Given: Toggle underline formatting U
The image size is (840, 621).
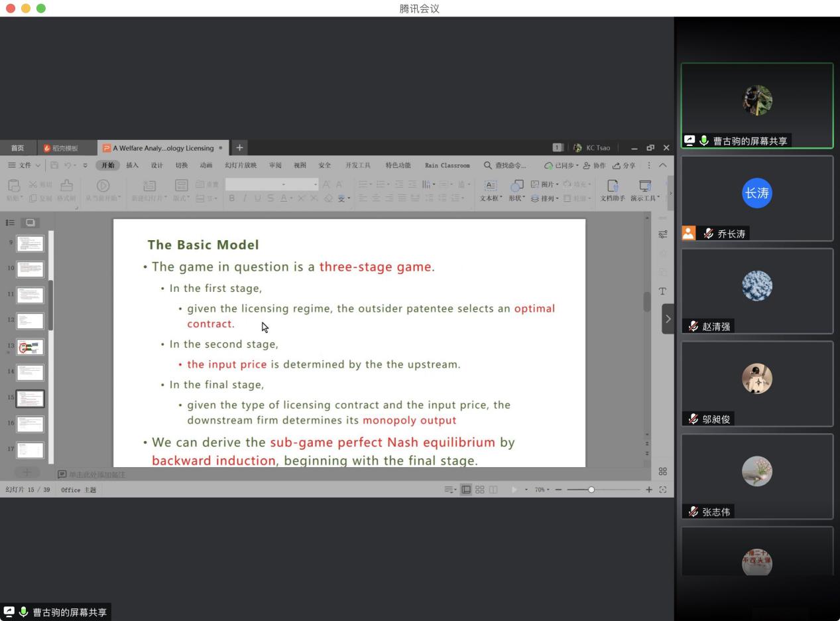Looking at the screenshot, I should point(257,198).
